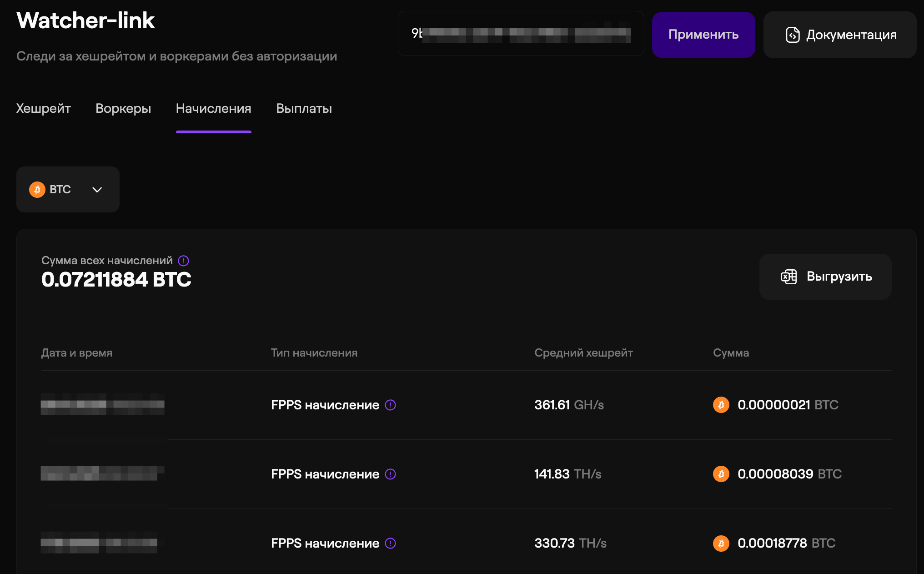924x574 pixels.
Task: Click the Excel export icon on the Выгрузить button
Action: pyautogui.click(x=789, y=276)
